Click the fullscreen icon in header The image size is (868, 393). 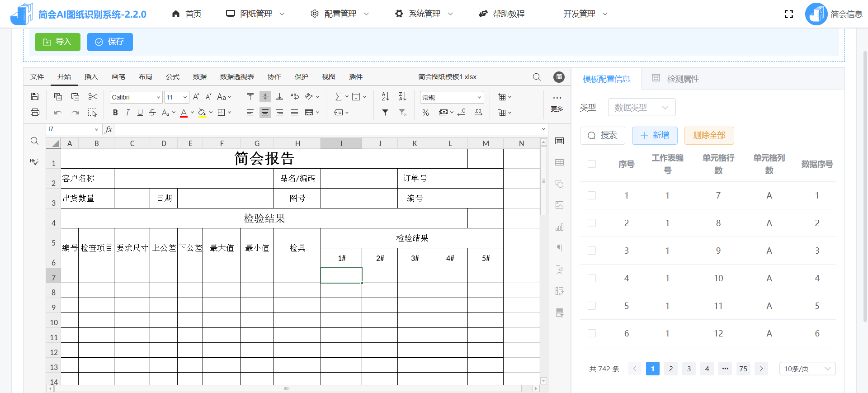[789, 14]
